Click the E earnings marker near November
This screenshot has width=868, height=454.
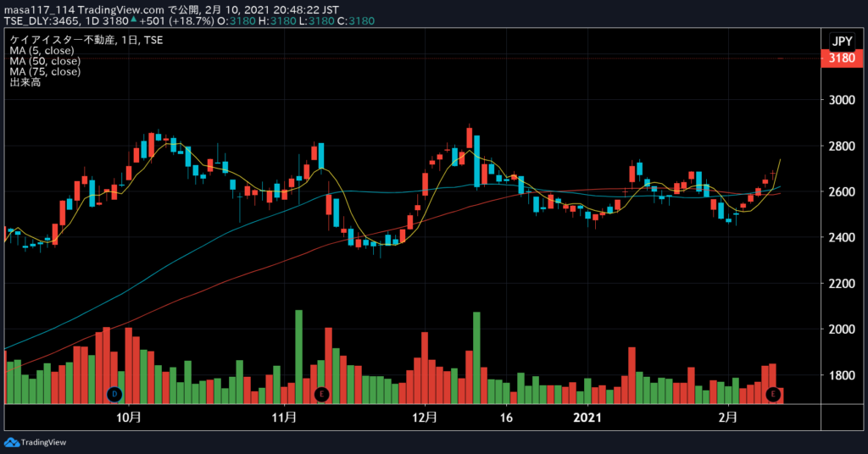click(x=321, y=394)
